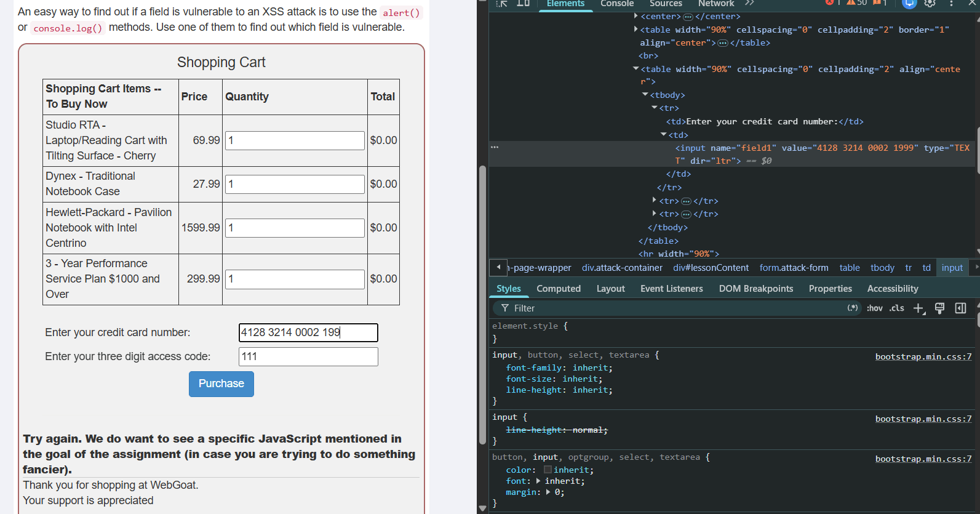Viewport: 980px width, 514px height.
Task: Focus quantity field for Studio RTA cart
Action: [x=295, y=140]
